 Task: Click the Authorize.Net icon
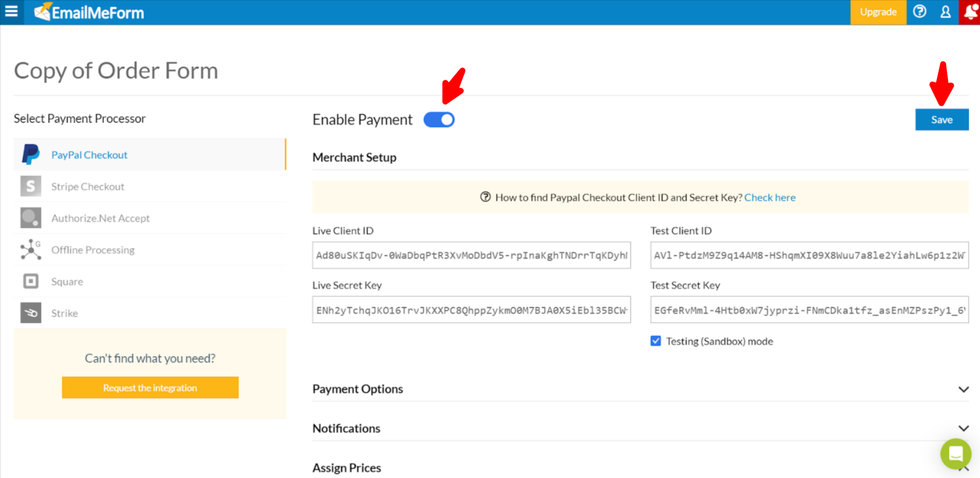tap(31, 218)
